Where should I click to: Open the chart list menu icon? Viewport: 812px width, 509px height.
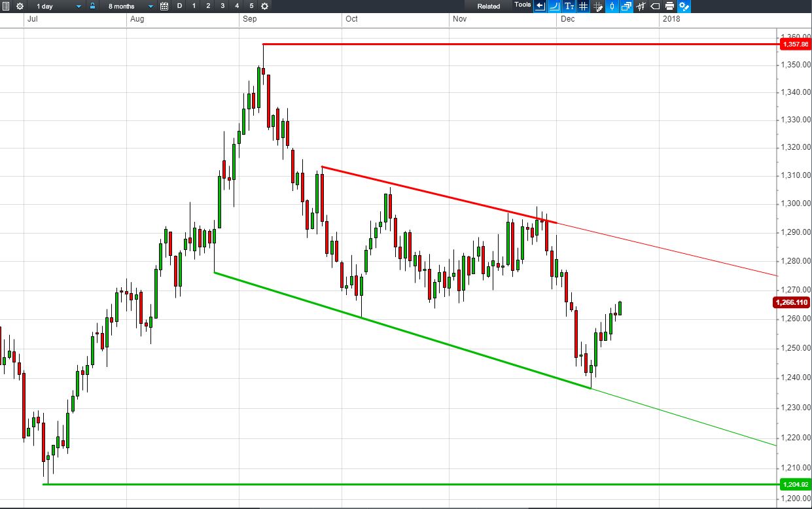tap(6, 6)
